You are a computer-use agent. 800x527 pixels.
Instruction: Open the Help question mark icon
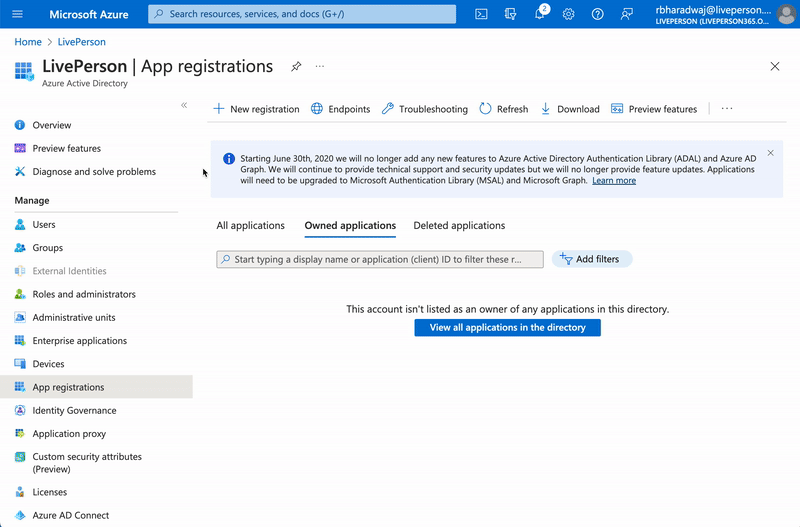[597, 14]
